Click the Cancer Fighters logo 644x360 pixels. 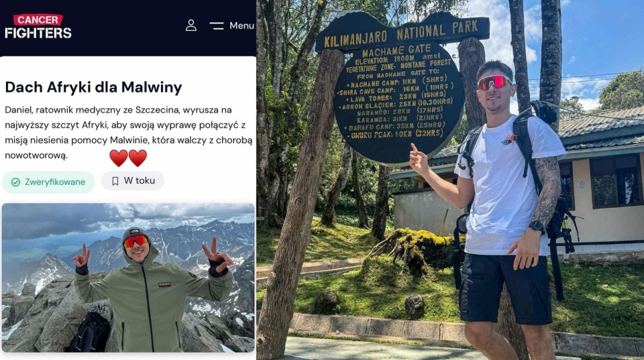pos(38,26)
